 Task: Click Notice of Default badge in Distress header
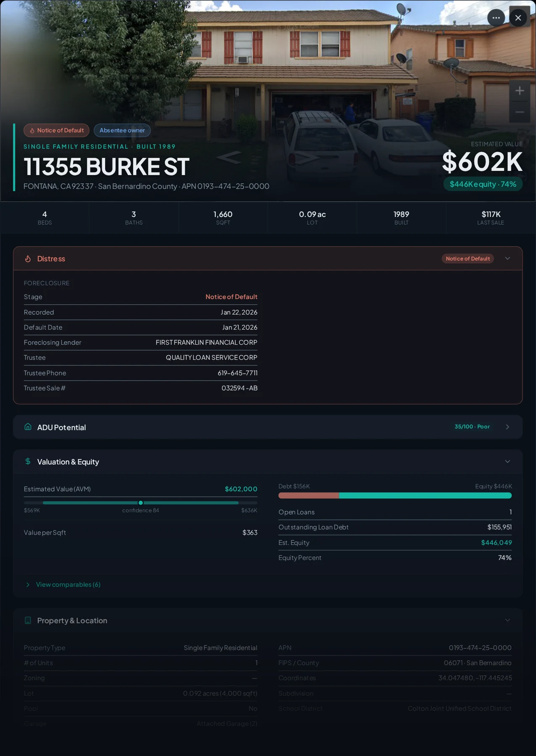point(467,259)
